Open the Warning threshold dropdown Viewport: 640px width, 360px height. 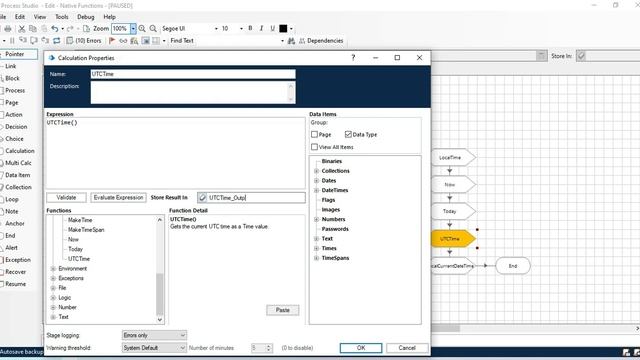pos(154,348)
